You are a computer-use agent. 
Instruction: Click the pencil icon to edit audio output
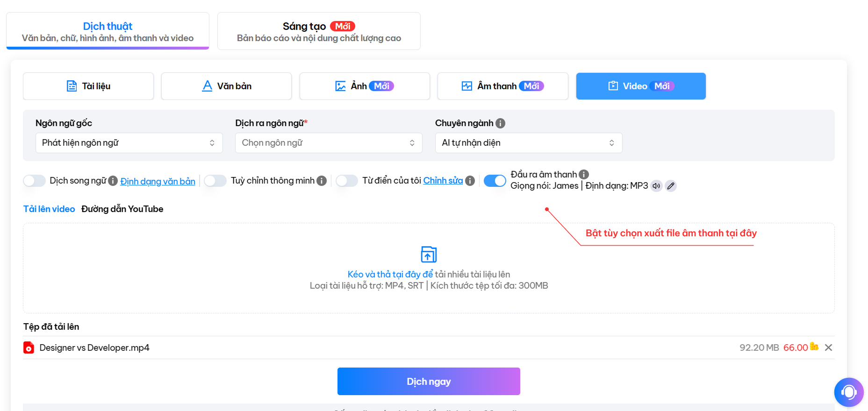click(671, 186)
